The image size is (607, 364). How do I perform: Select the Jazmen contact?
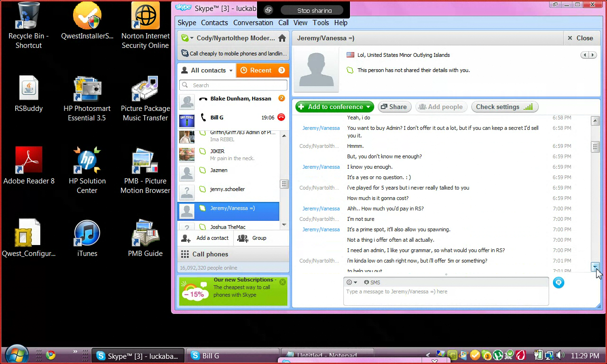point(229,173)
